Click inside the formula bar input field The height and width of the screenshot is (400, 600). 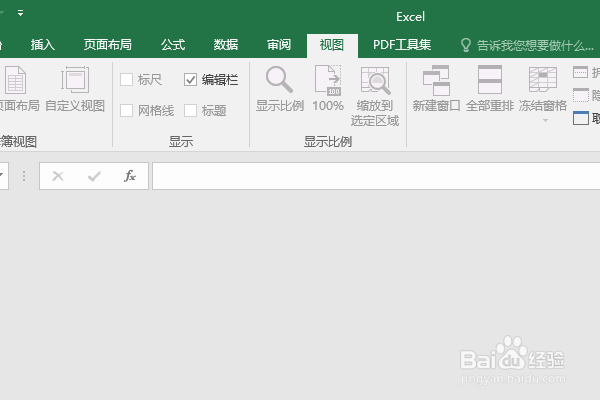coord(376,176)
